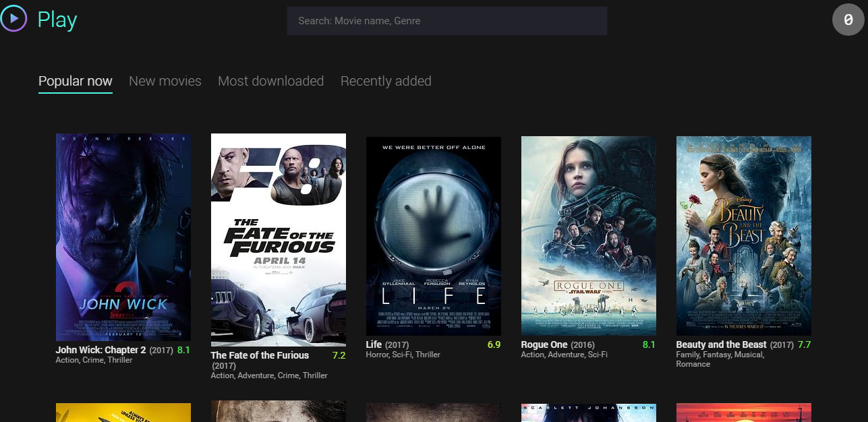The width and height of the screenshot is (868, 422).
Task: Open The Fate of the Furious poster
Action: [279, 240]
